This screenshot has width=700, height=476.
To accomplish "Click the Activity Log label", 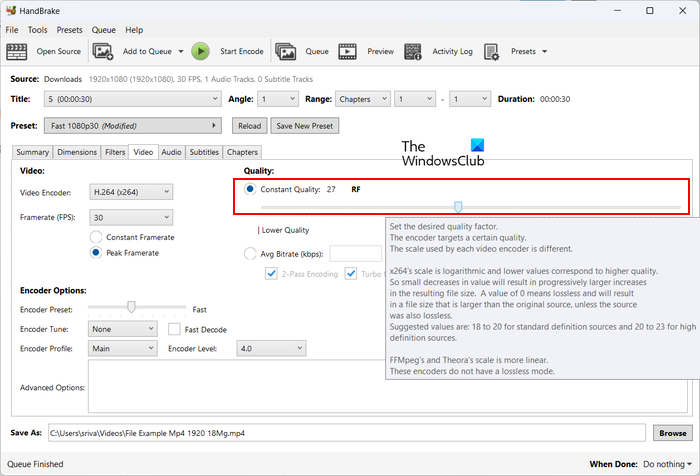I will 452,51.
